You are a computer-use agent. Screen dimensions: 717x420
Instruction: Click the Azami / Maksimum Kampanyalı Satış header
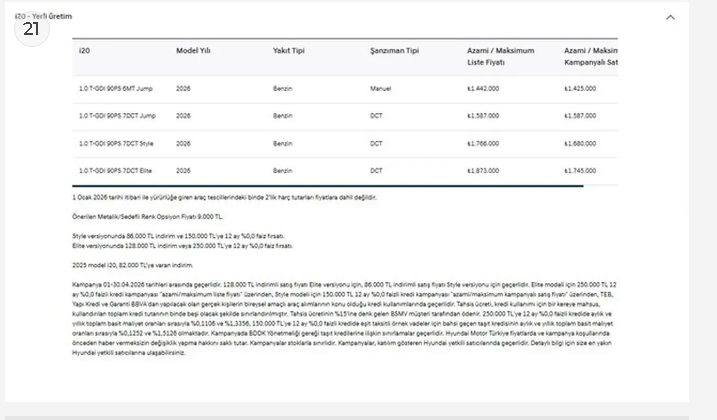point(590,56)
